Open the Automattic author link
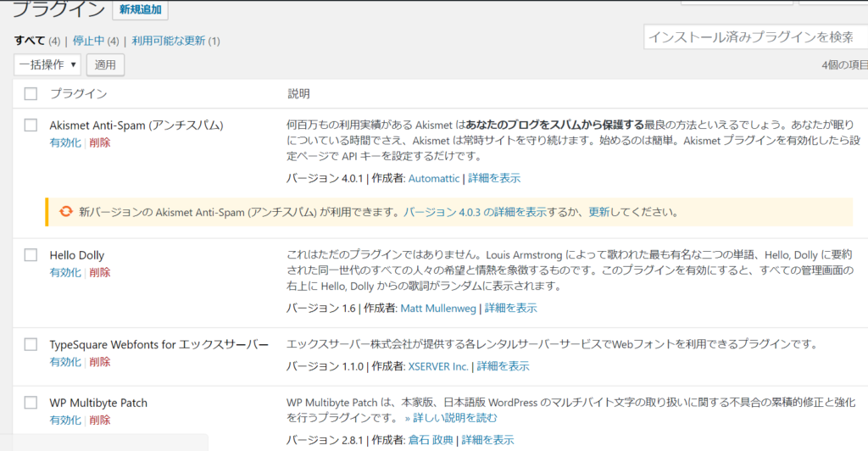The image size is (868, 451). (434, 178)
